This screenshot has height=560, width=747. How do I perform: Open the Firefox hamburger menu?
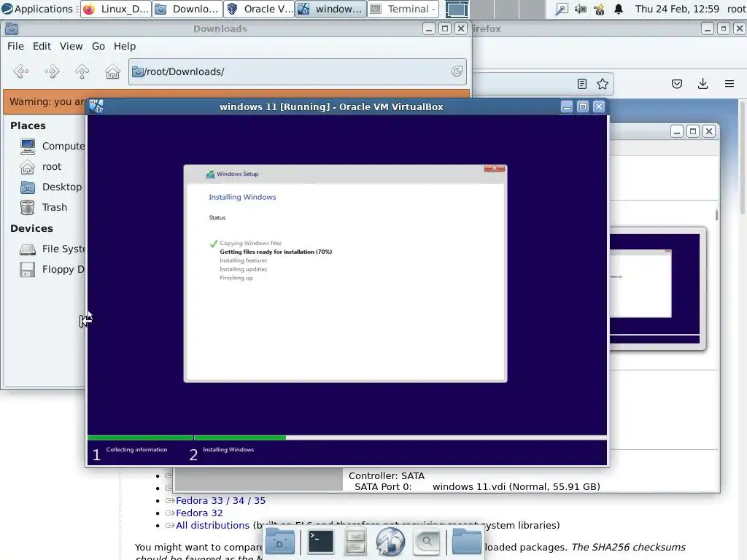tap(729, 84)
